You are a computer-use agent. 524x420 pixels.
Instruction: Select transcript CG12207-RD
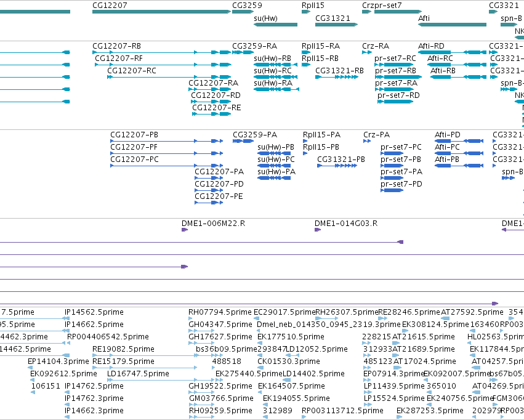coord(211,102)
